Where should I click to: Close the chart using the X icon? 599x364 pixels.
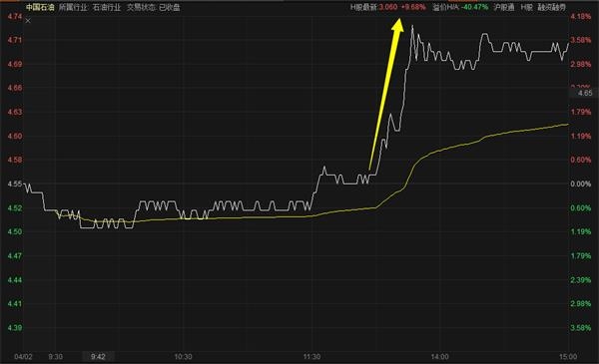(x=28, y=21)
